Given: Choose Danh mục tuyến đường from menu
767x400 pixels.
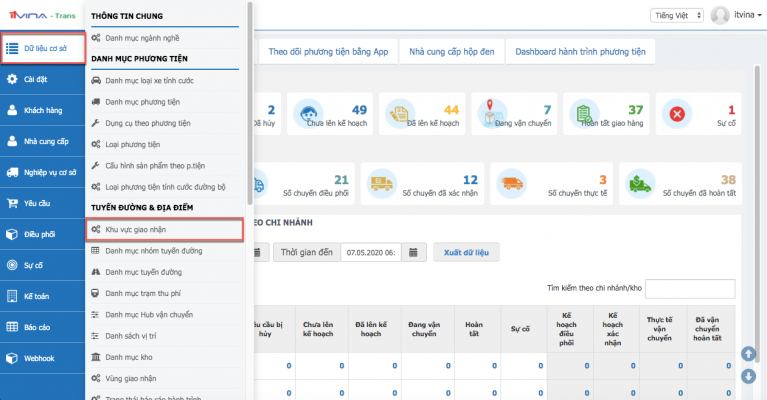Looking at the screenshot, I should pyautogui.click(x=146, y=272).
